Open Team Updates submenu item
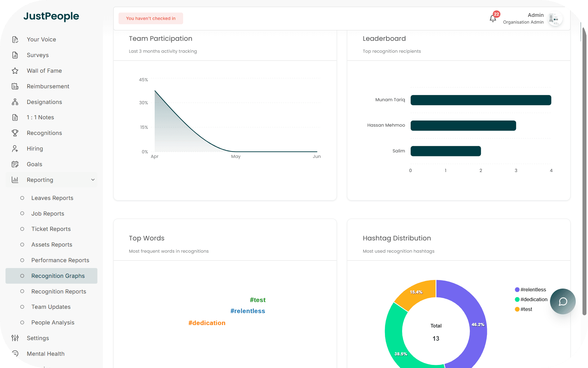This screenshot has height=368, width=588. coord(51,307)
